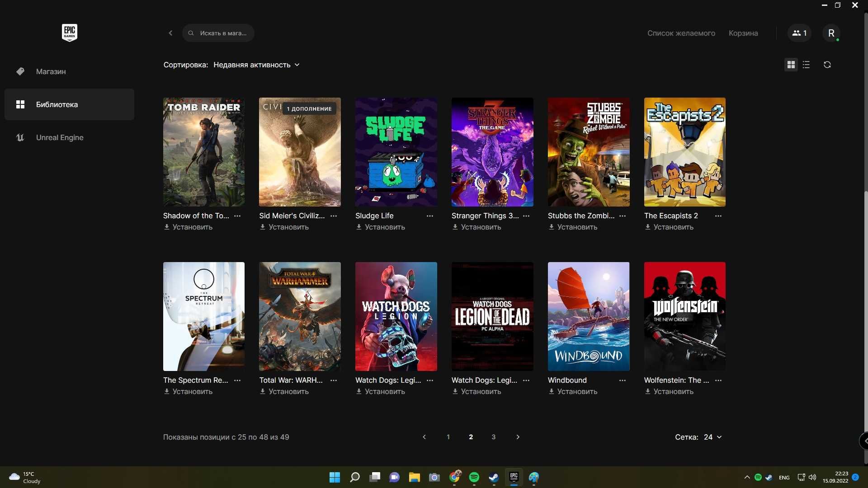Open options menu for Wolfenstein: The New Order
Viewport: 868px width, 488px height.
click(x=718, y=380)
